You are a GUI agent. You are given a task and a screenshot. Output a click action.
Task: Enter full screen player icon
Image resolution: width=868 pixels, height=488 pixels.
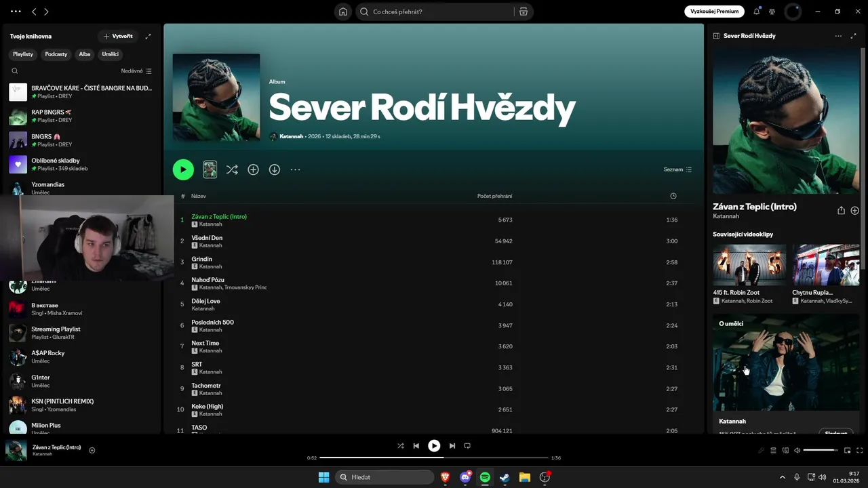860,450
